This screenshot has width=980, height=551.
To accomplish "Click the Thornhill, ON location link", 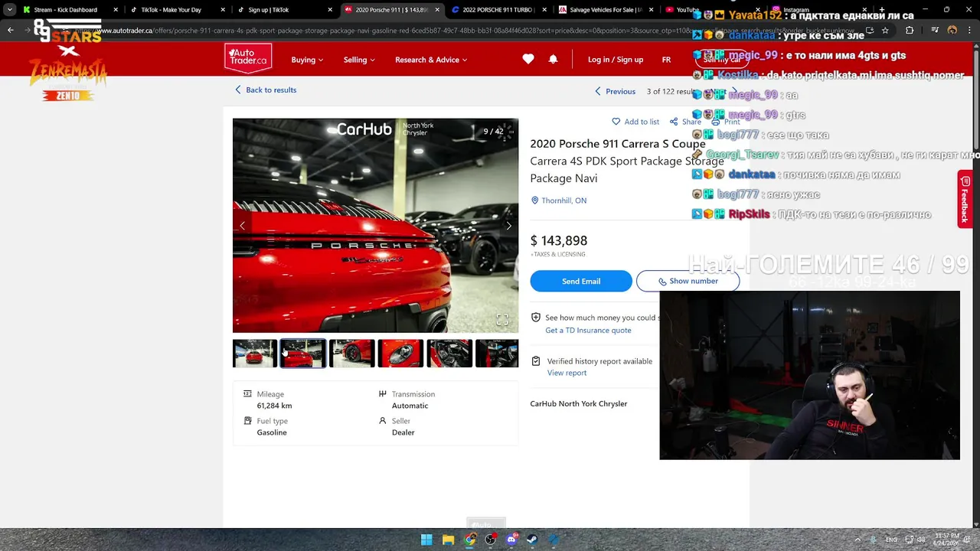I will (564, 201).
